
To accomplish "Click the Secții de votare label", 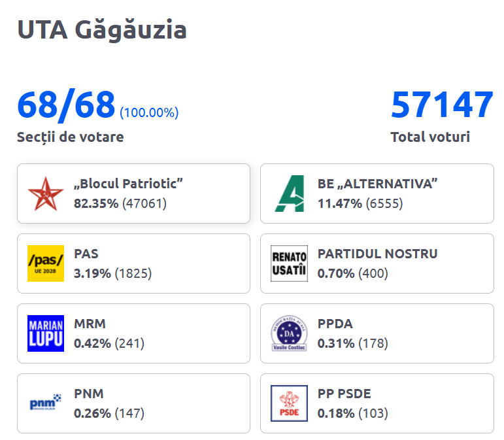I will click(70, 137).
